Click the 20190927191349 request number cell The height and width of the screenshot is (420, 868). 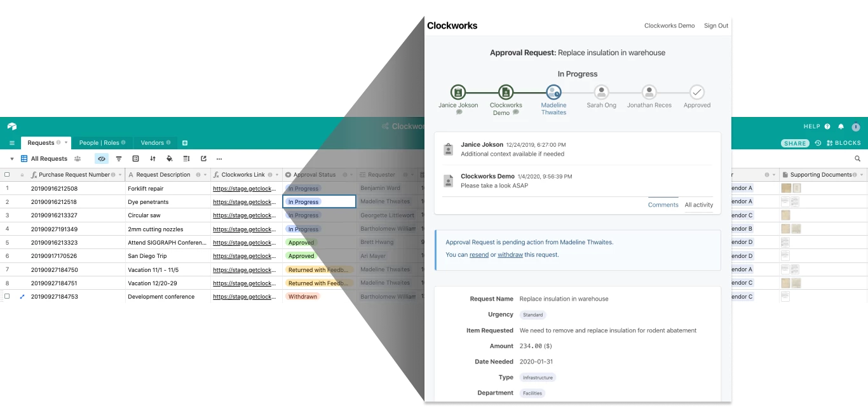tap(54, 229)
